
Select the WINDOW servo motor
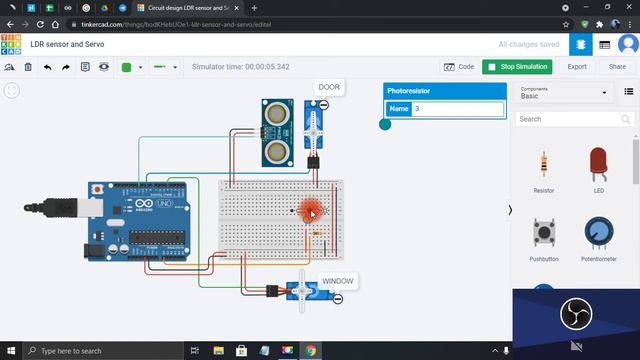[302, 291]
